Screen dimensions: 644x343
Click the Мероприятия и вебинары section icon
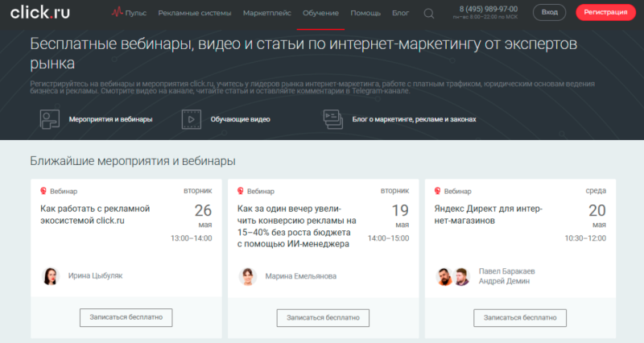[50, 119]
